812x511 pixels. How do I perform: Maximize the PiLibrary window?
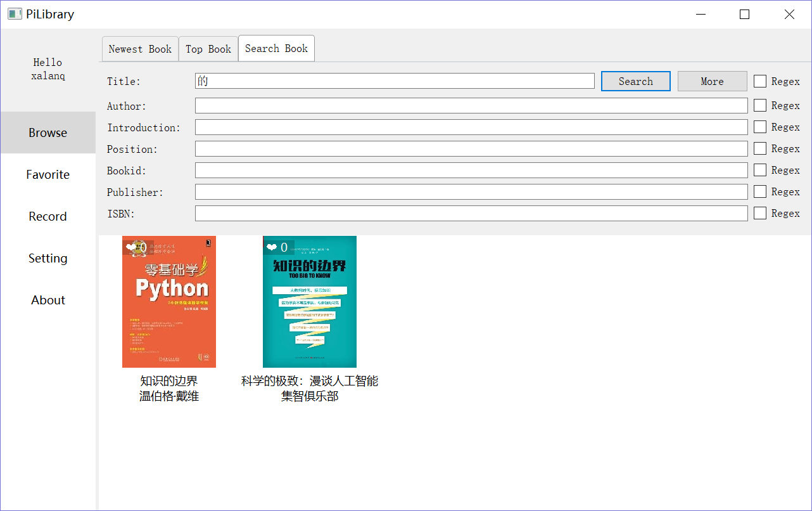[x=745, y=14]
